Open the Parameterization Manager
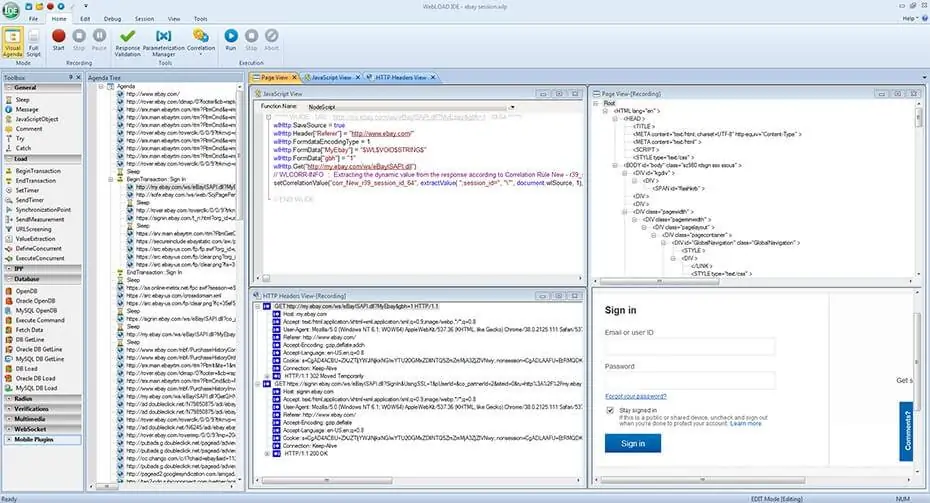This screenshot has height=503, width=930. 164,43
